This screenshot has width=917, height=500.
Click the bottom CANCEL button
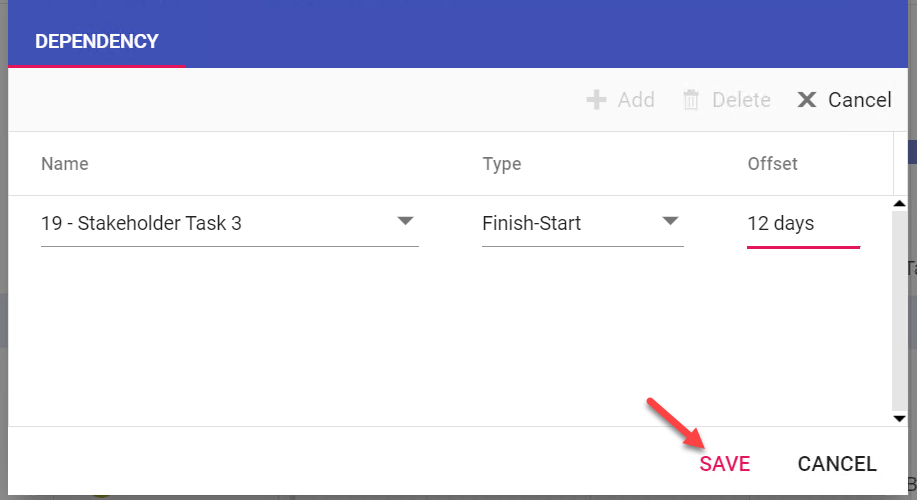pyautogui.click(x=837, y=464)
